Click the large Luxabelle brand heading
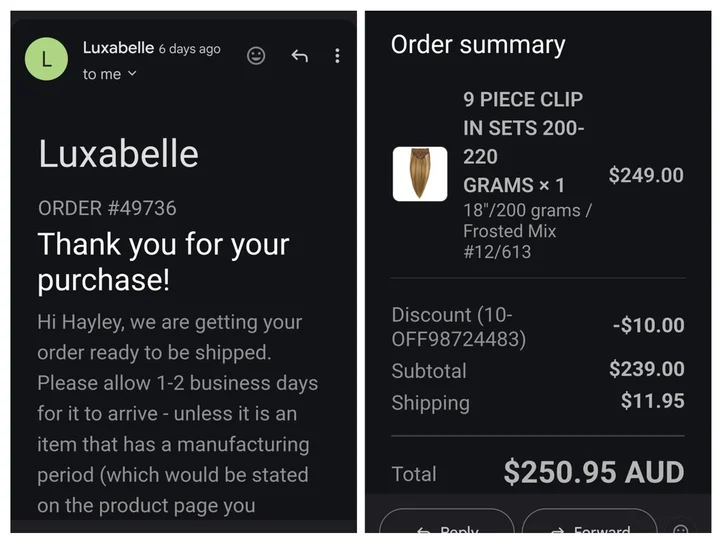720x541 pixels. (118, 154)
